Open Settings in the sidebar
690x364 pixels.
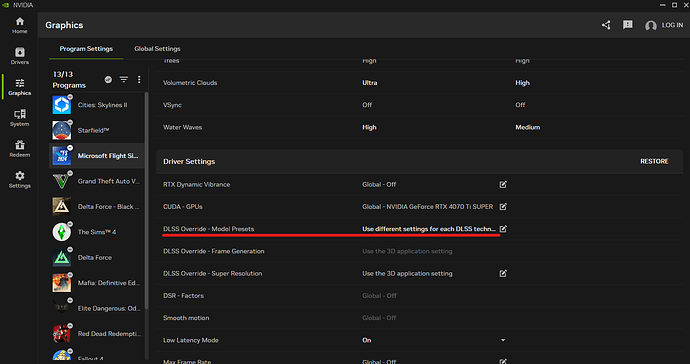click(19, 180)
